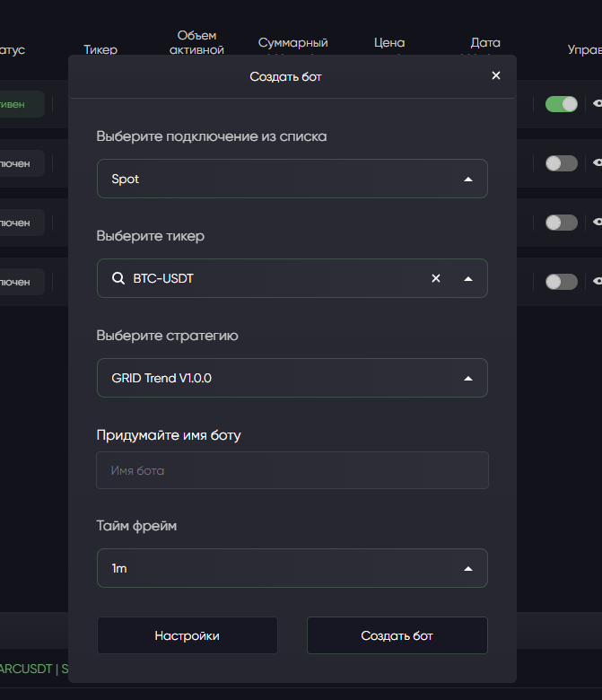Click the magnifier icon in the ticker field
This screenshot has height=700, width=602.
click(118, 278)
